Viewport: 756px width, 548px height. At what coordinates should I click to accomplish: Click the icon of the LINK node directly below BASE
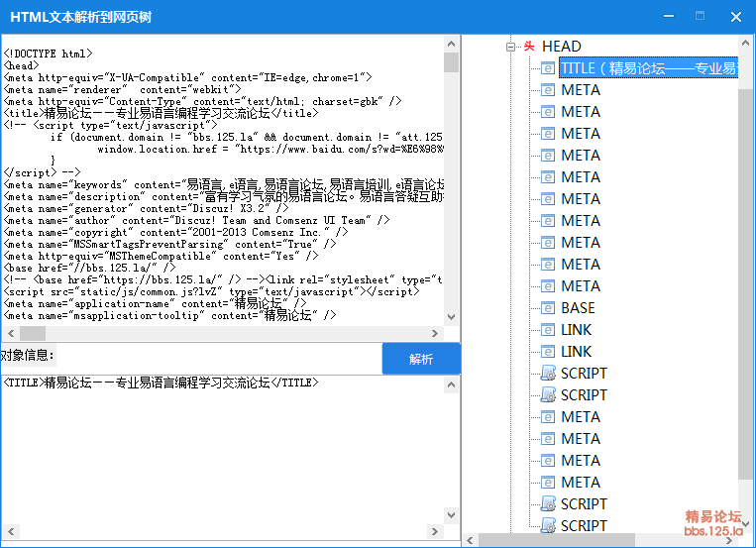click(547, 329)
